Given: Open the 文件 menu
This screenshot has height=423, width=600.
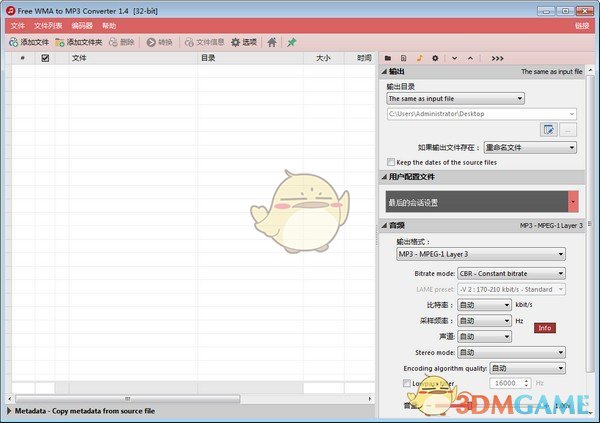Looking at the screenshot, I should 18,26.
